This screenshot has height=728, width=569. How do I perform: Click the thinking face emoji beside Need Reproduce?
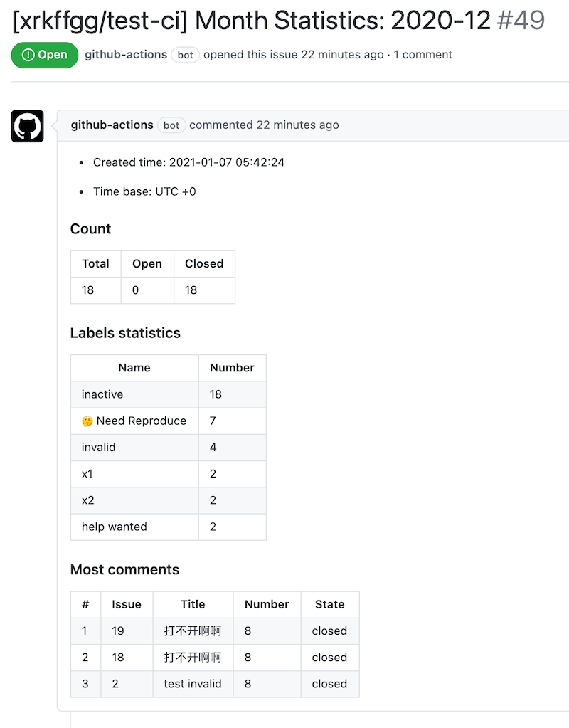87,421
